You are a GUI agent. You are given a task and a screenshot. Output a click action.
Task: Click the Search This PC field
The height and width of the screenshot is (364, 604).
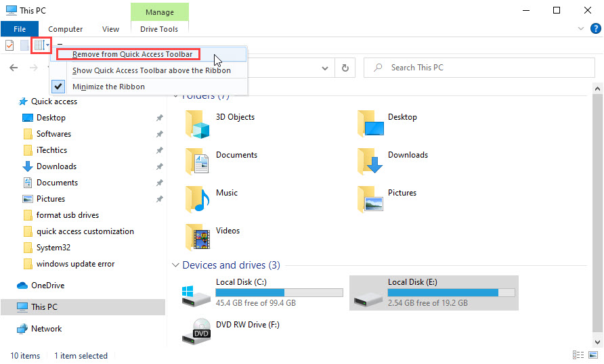[x=479, y=68]
